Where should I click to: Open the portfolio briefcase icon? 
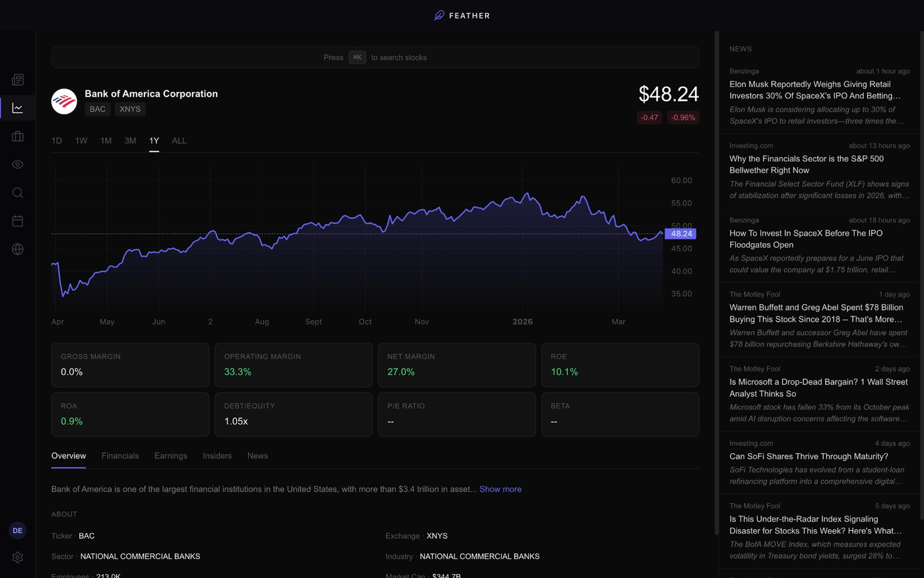click(18, 136)
